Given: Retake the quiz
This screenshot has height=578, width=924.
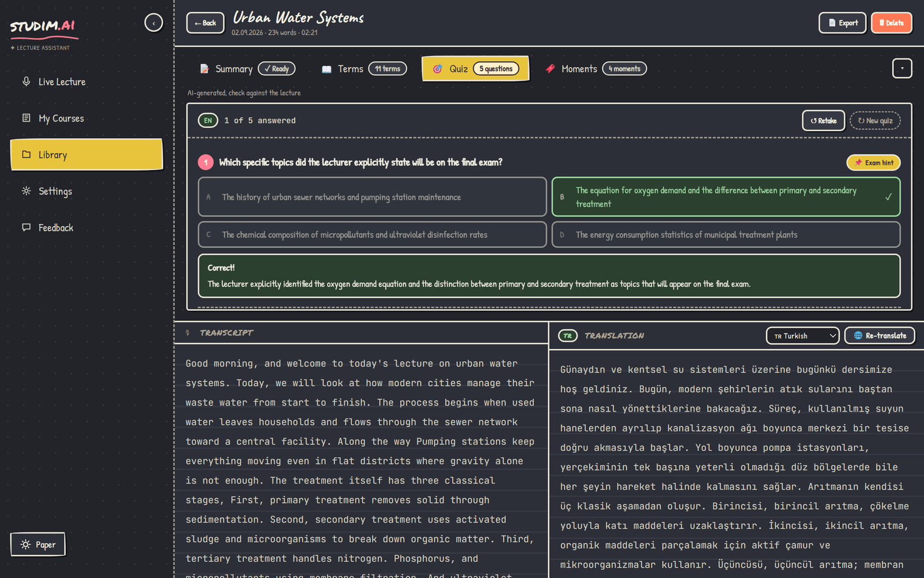Looking at the screenshot, I should pos(824,121).
